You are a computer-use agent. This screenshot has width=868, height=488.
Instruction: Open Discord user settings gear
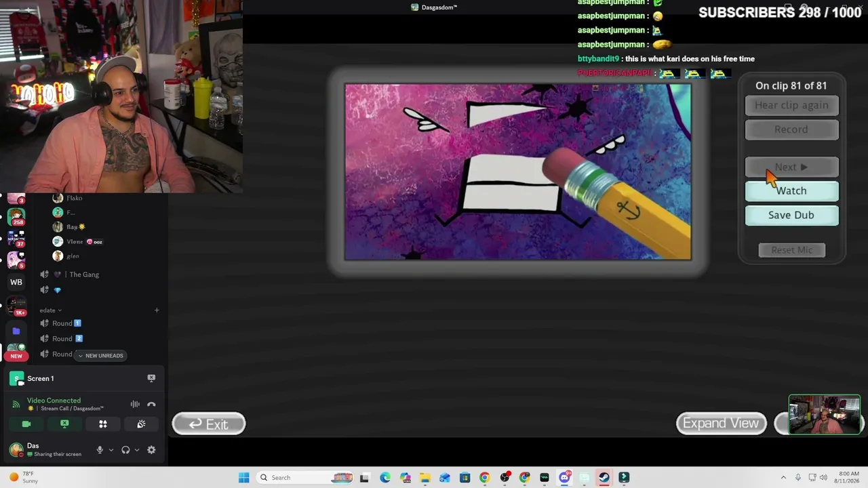pyautogui.click(x=151, y=450)
